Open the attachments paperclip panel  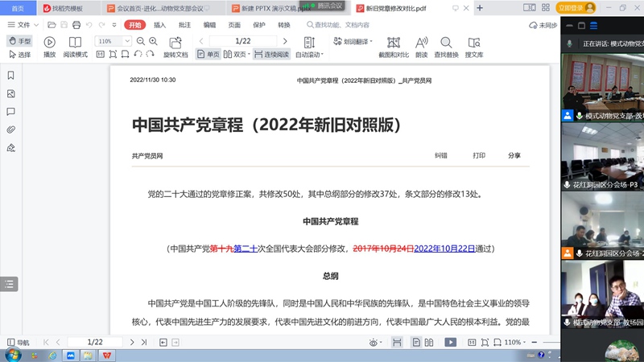[10, 130]
